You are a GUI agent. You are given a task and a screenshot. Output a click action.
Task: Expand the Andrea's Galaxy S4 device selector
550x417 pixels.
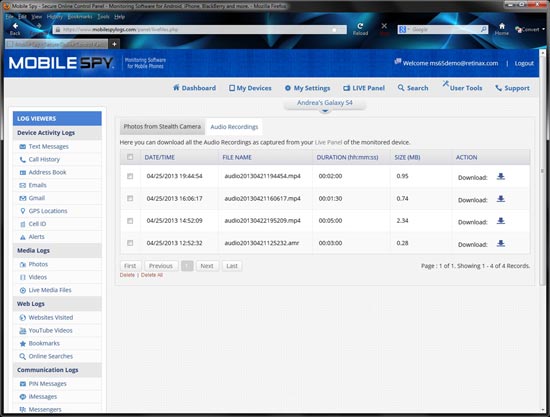(x=325, y=105)
